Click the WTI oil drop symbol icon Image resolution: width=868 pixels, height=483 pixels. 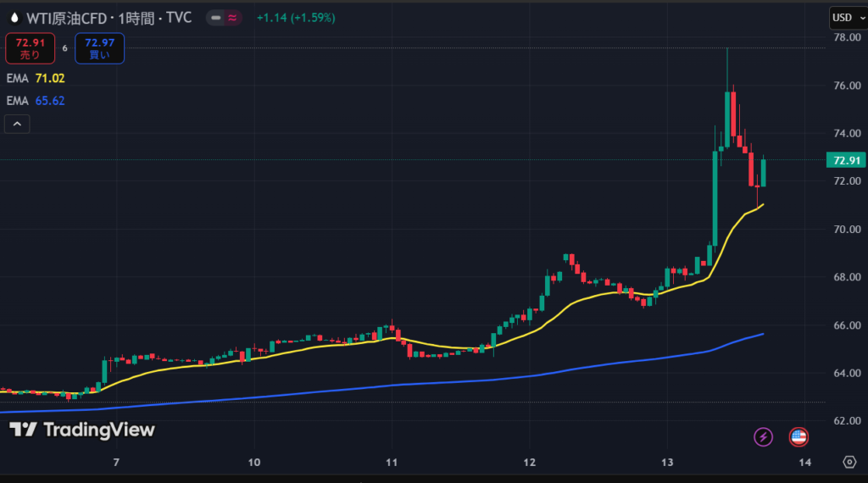click(13, 18)
